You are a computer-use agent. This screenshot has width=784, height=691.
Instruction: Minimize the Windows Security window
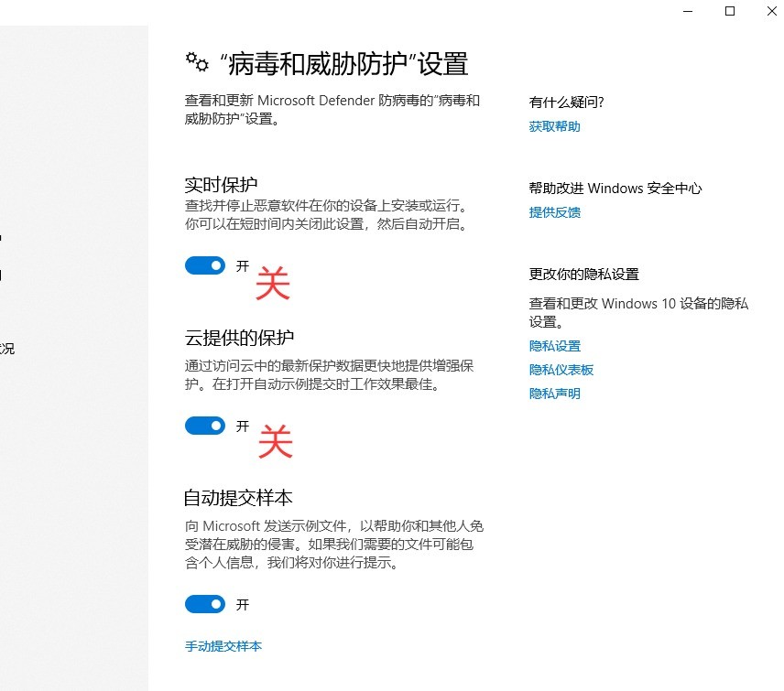[x=687, y=11]
